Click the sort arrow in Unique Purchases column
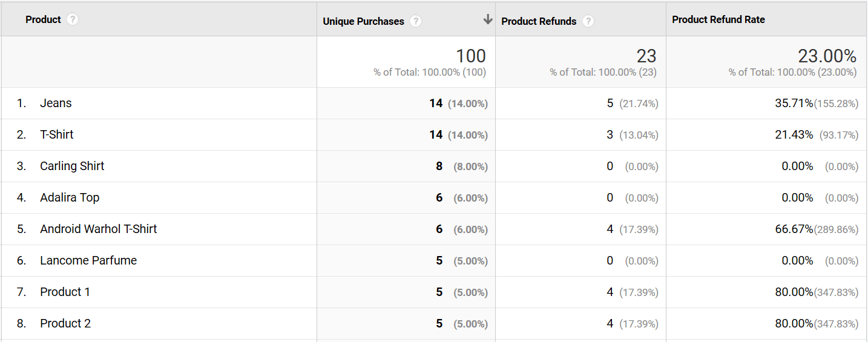Screen dimensions: 868x342 click(487, 20)
